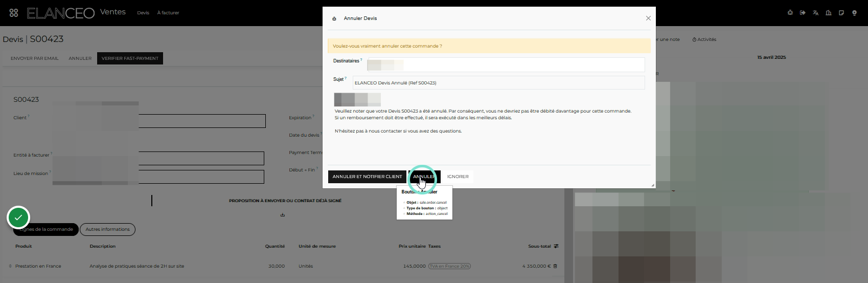Click Verifier Fast-Payment
The image size is (868, 283).
[x=130, y=58]
